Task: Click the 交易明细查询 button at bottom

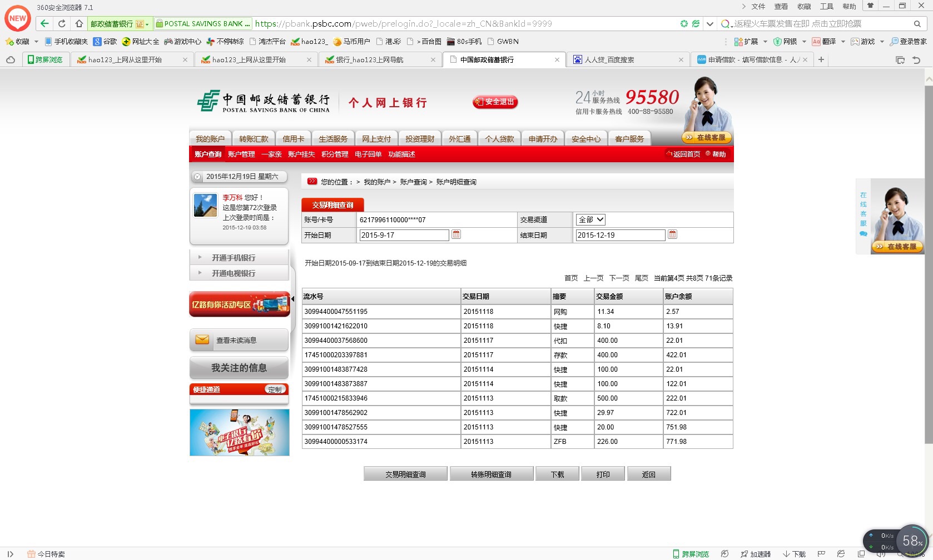Action: [x=405, y=474]
